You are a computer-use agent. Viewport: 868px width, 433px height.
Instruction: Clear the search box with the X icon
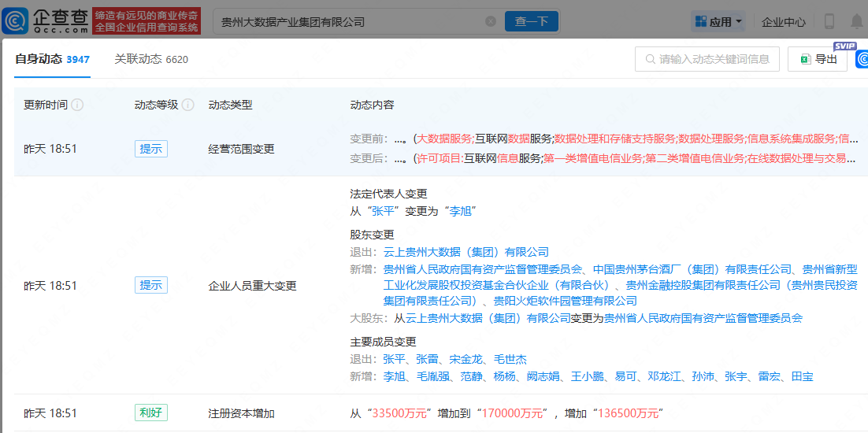click(491, 21)
